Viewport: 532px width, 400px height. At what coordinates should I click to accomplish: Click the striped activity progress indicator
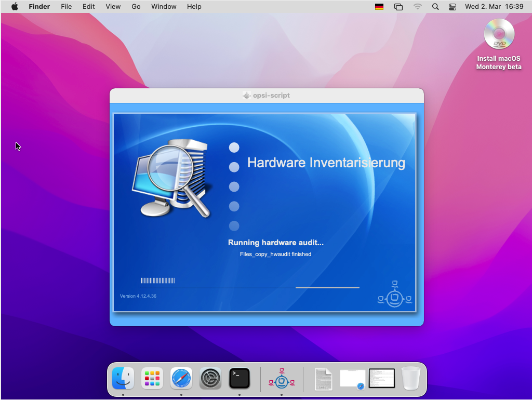pyautogui.click(x=158, y=281)
